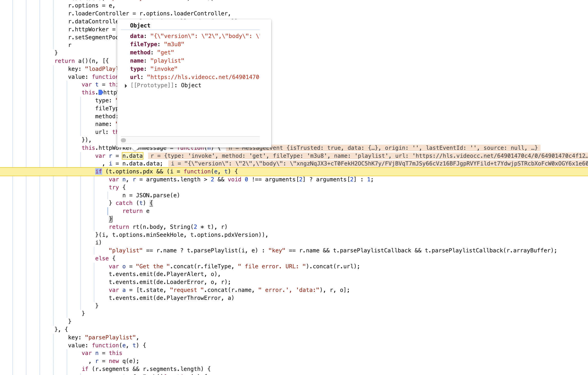Click the "parsePlaylist" key string
The image size is (588, 375).
click(110, 337)
